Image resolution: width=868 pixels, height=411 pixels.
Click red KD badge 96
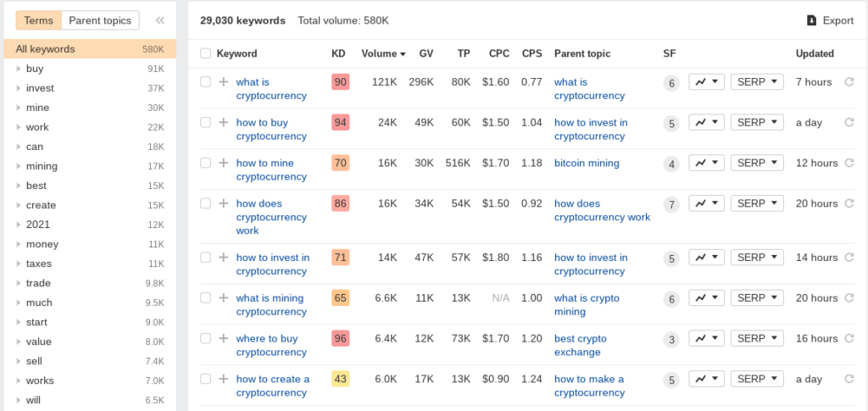341,338
